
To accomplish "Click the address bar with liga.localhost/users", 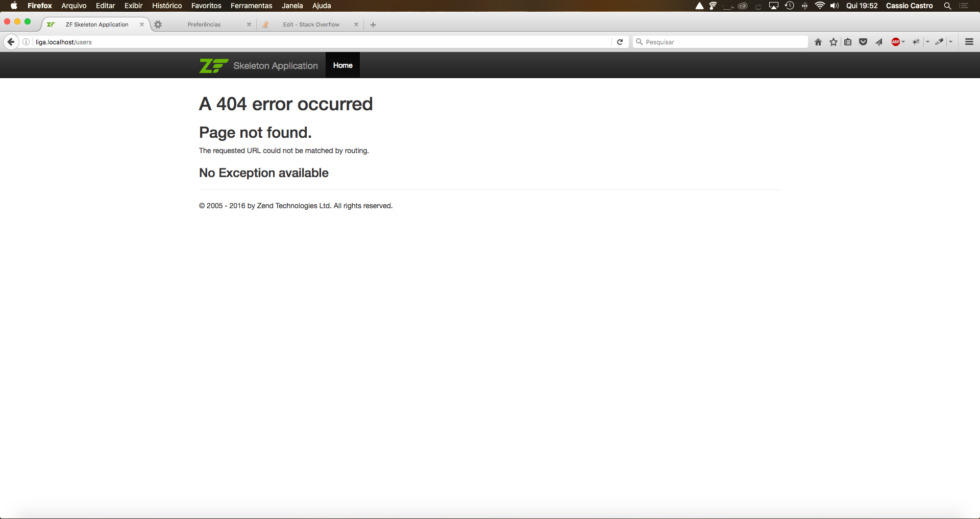I will [x=322, y=42].
